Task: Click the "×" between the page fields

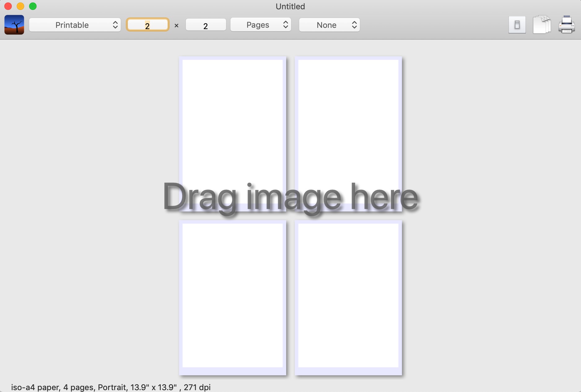Action: point(177,25)
